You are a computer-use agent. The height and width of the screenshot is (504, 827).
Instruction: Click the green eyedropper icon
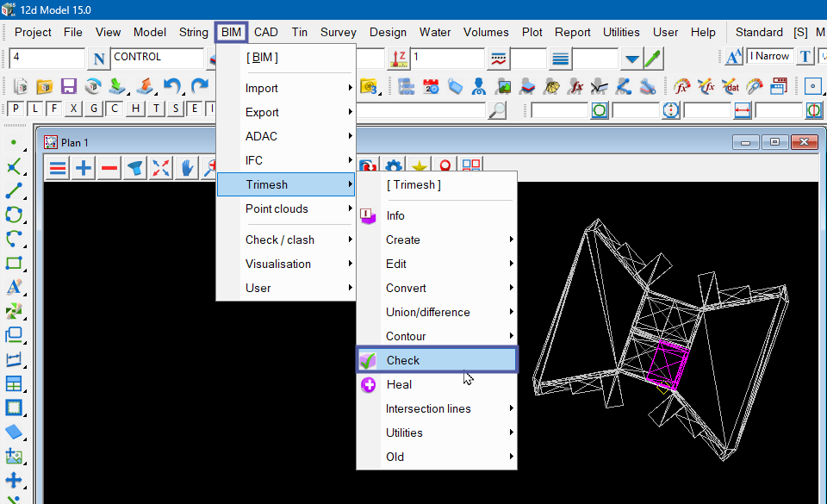pos(653,58)
